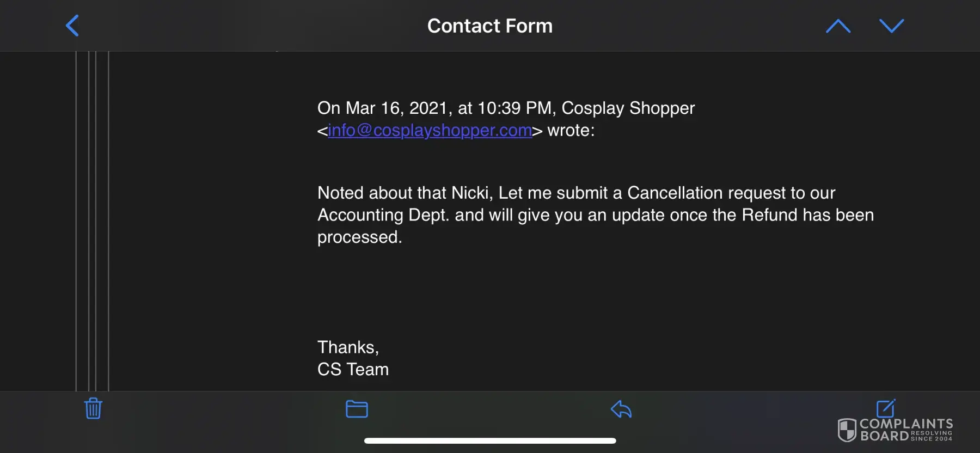Click the 'wrote:' text after the email
This screenshot has width=980, height=453.
571,131
